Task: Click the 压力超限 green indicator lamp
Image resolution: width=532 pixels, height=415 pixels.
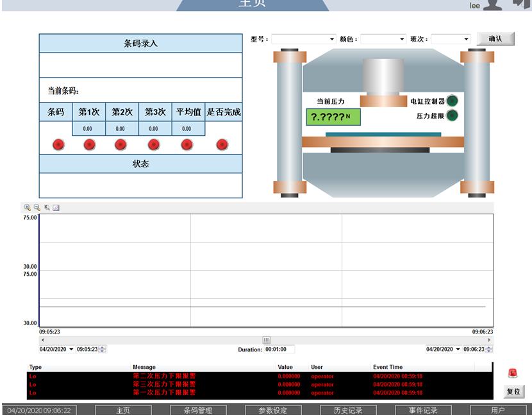Action: click(x=453, y=116)
